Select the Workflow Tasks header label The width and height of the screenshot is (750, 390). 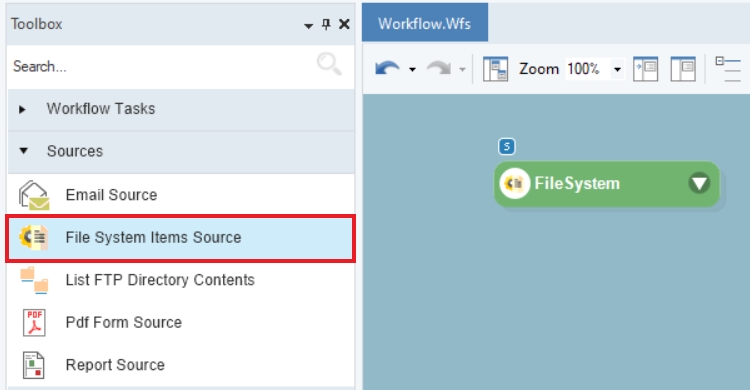(101, 109)
